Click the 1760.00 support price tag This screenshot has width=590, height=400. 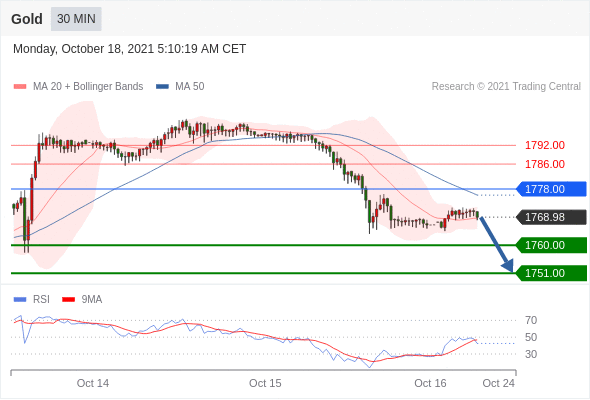coord(551,245)
